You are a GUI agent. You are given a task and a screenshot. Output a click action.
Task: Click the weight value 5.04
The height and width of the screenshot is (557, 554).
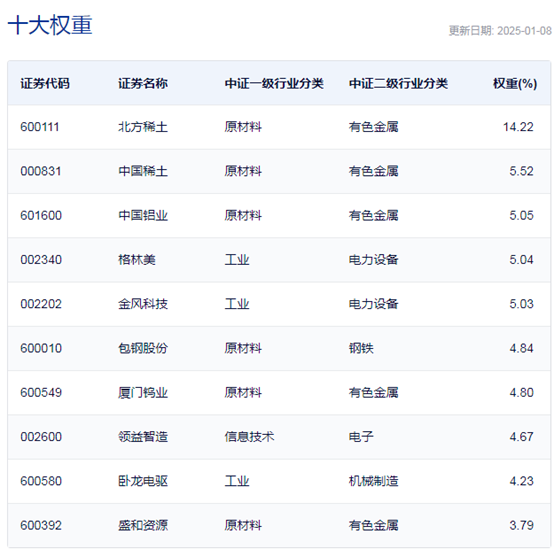coord(521,260)
